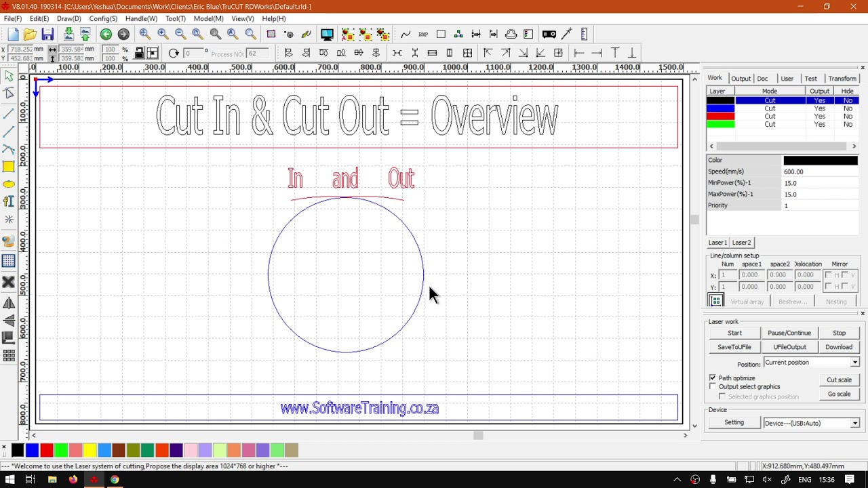Toggle the aspect ratio lock icon
The image size is (868, 488).
click(x=139, y=53)
